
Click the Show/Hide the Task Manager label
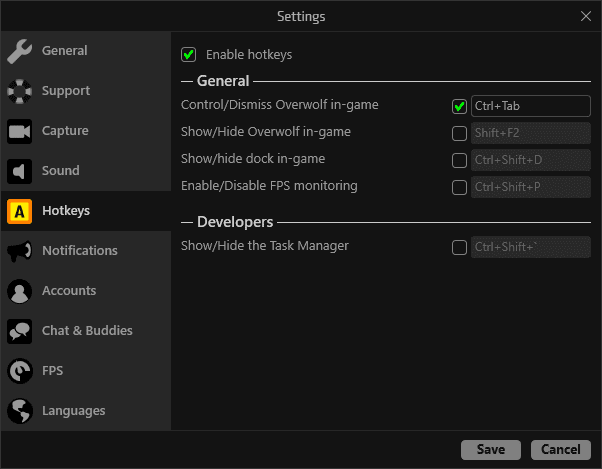pos(265,246)
